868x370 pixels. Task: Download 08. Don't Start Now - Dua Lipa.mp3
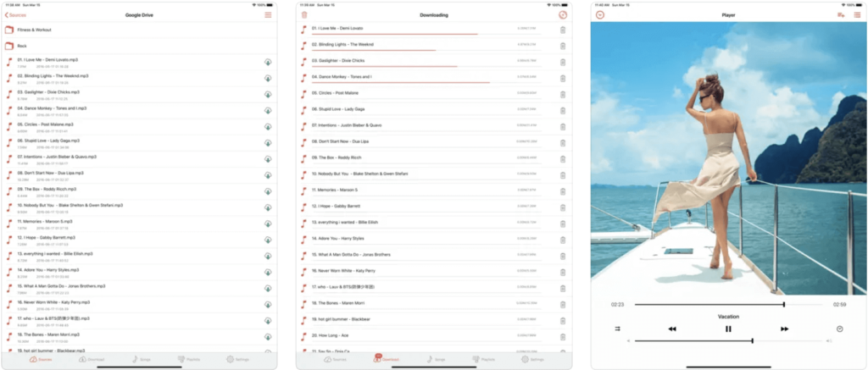267,175
